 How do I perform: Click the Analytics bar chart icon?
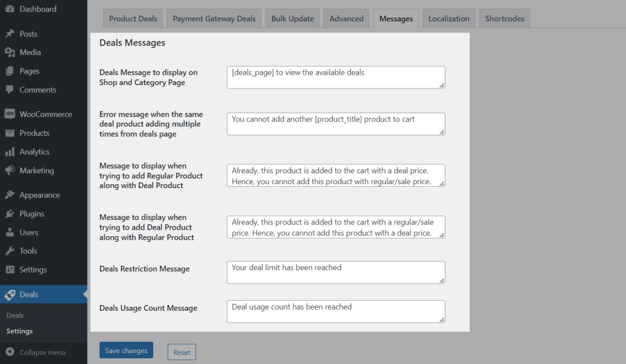pyautogui.click(x=10, y=152)
